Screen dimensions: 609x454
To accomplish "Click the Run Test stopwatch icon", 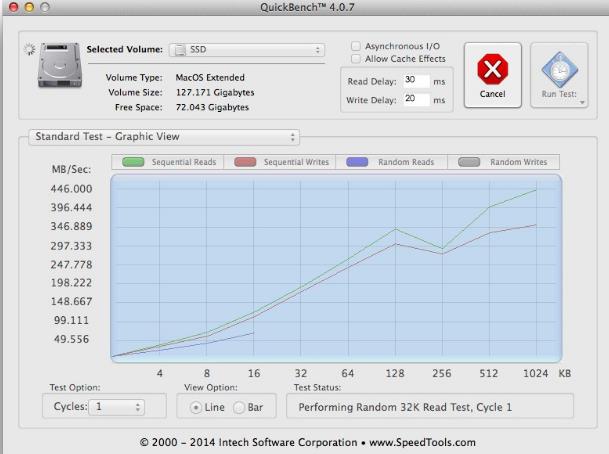I will (x=558, y=69).
